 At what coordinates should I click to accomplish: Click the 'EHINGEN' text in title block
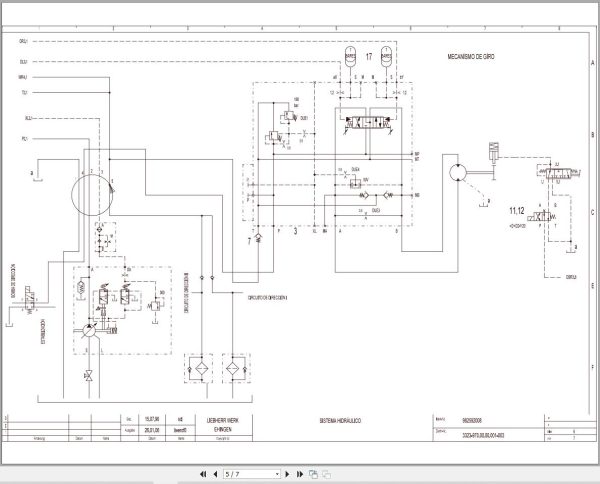click(222, 430)
